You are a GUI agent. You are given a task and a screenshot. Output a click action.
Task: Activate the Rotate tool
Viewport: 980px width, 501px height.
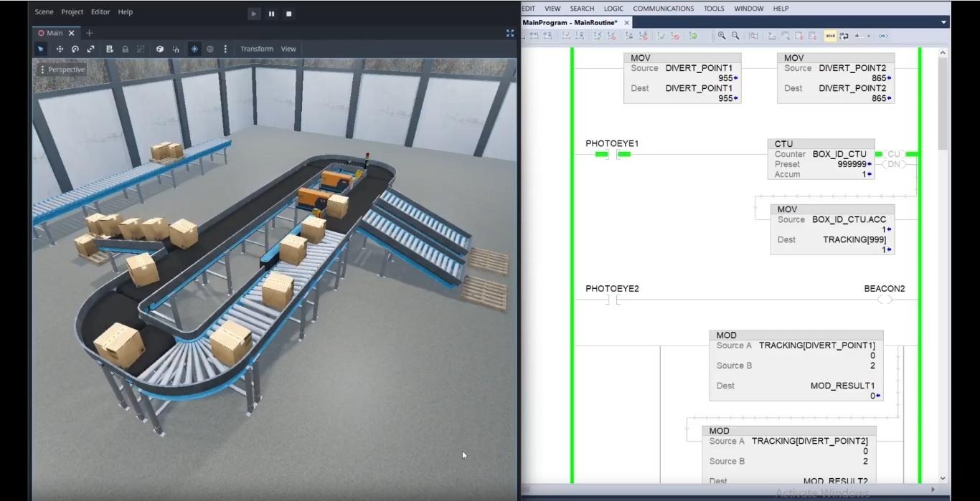75,49
